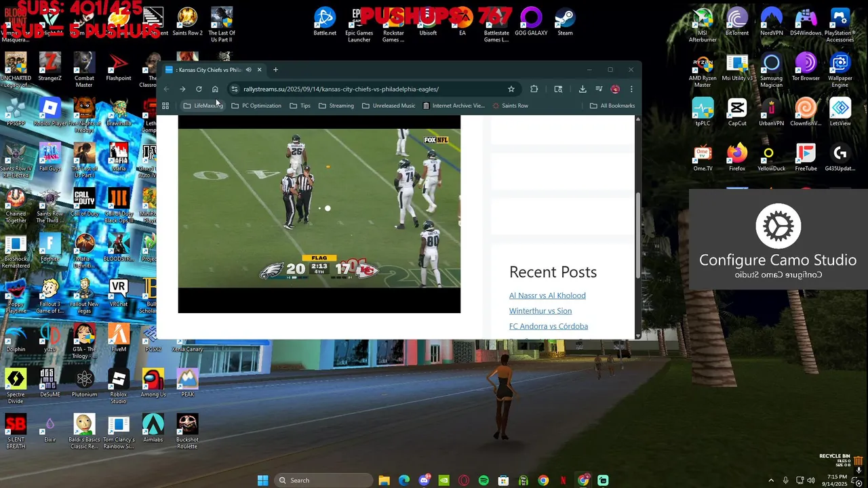Open Roblox Studio desktop shortcut
Screen dimensions: 868x488
[119, 387]
